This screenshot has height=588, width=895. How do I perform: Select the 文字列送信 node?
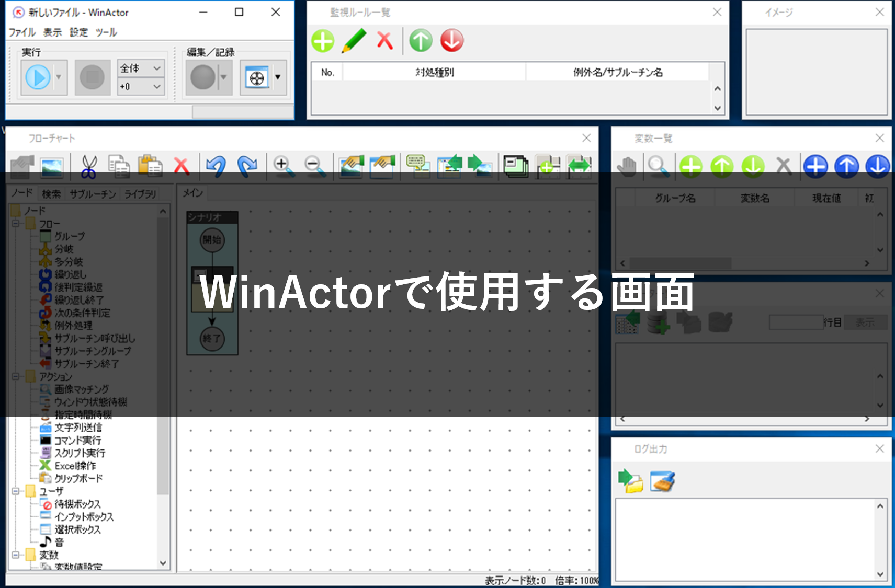[78, 428]
